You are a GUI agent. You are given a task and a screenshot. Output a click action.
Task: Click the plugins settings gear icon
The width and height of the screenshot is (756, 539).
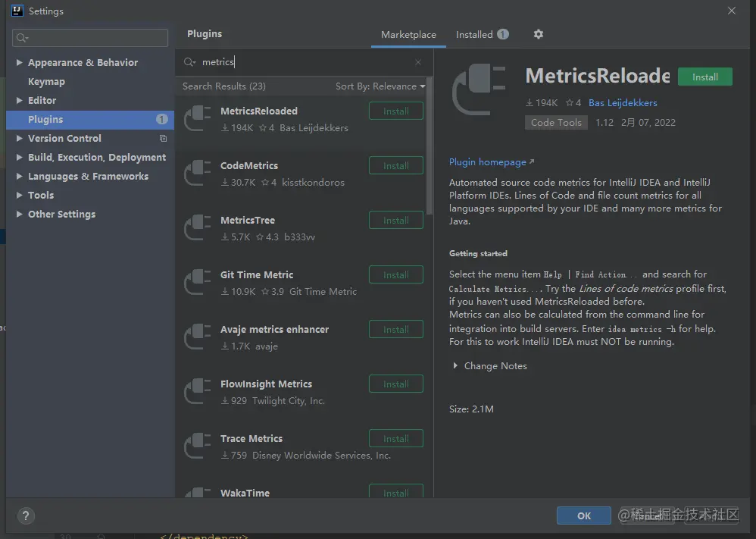pyautogui.click(x=539, y=34)
